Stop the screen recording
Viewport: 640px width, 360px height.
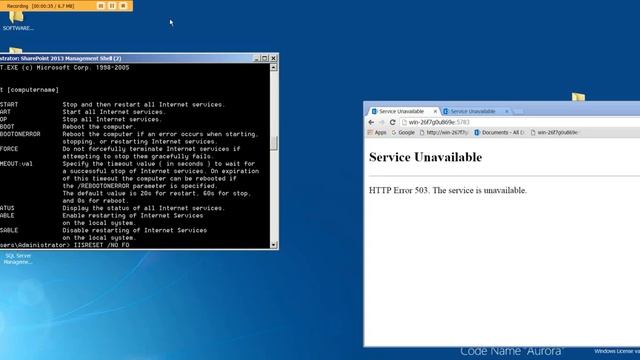tap(123, 6)
